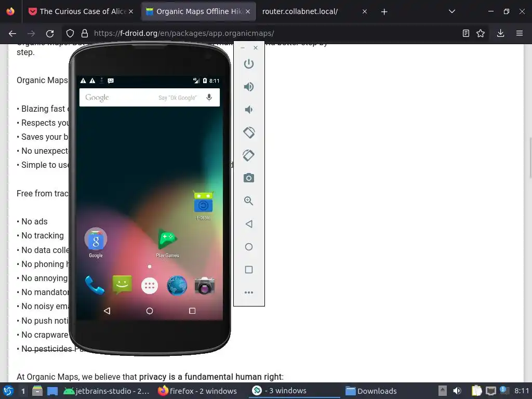Tap the microphone in the Google search widget
Screen dimensions: 532x399
(x=209, y=98)
